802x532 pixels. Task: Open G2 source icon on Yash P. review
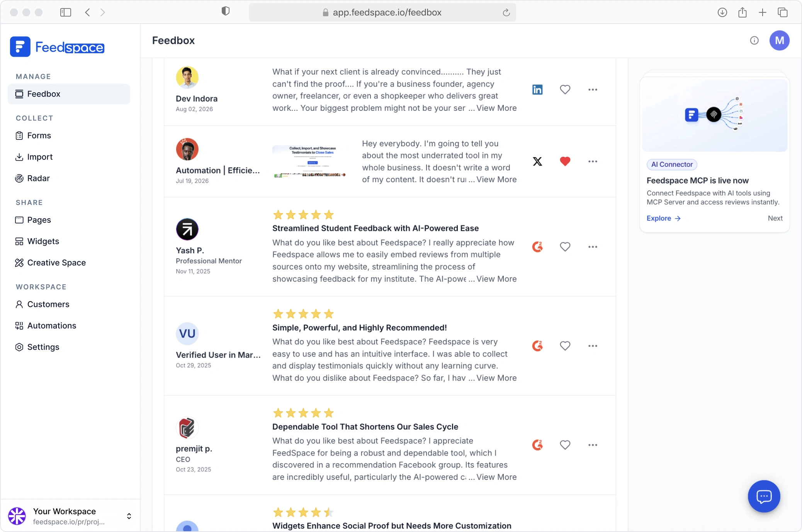[x=537, y=247]
